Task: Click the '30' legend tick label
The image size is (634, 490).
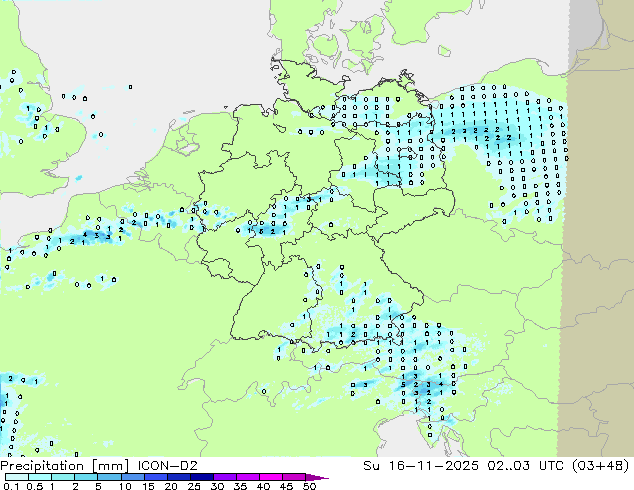Action: 217,486
